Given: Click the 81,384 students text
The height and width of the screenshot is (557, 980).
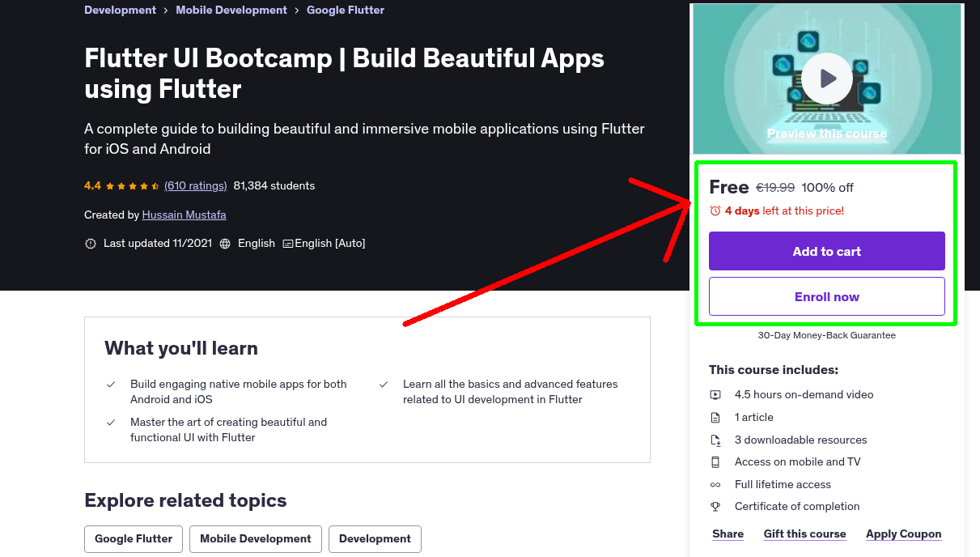Looking at the screenshot, I should coord(274,186).
